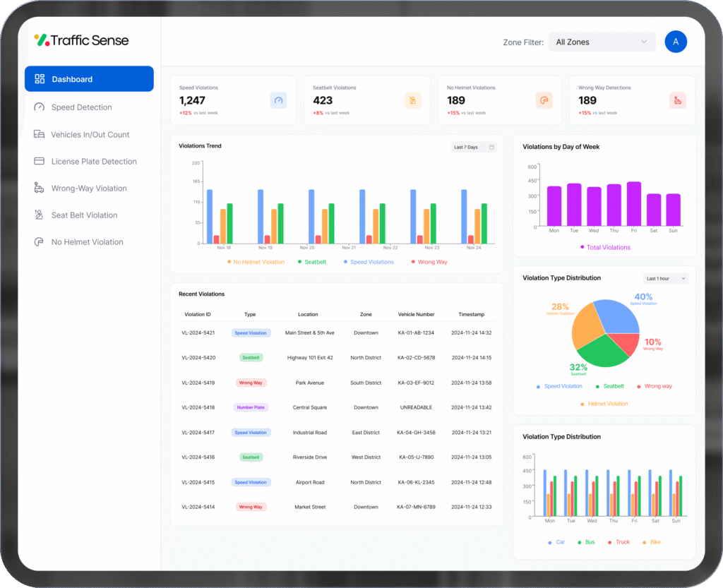Go to Speed Detection in the sidebar
Screen dimensions: 723x588
tap(81, 107)
